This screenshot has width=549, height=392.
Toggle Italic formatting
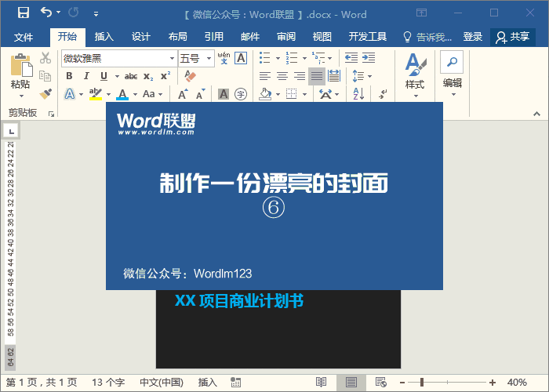tap(86, 76)
